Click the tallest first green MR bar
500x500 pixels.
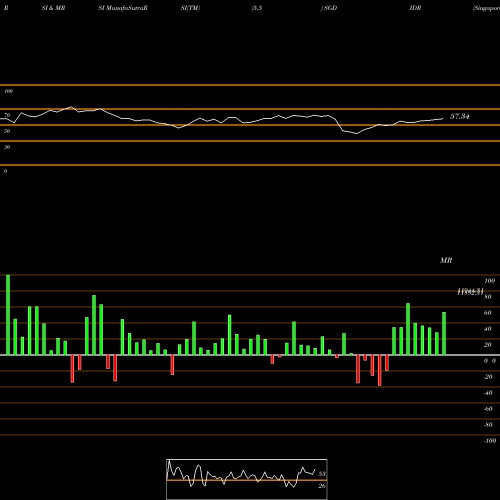click(8, 315)
